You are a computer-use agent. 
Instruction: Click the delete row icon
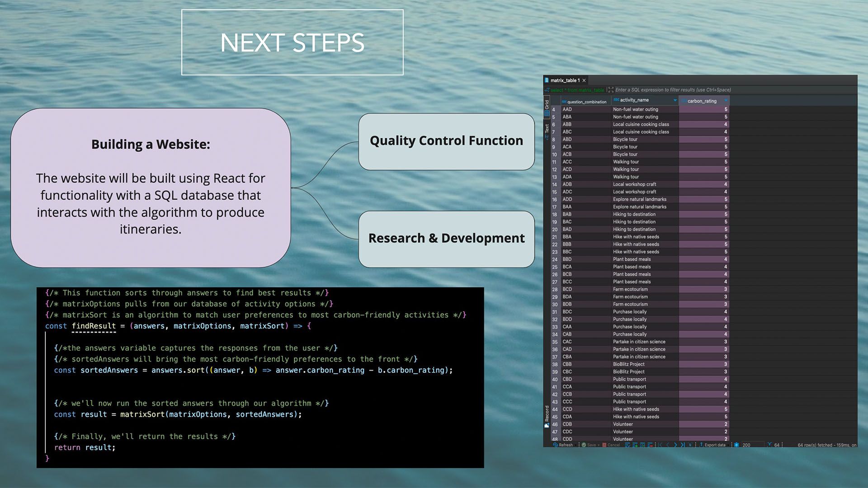[650, 445]
